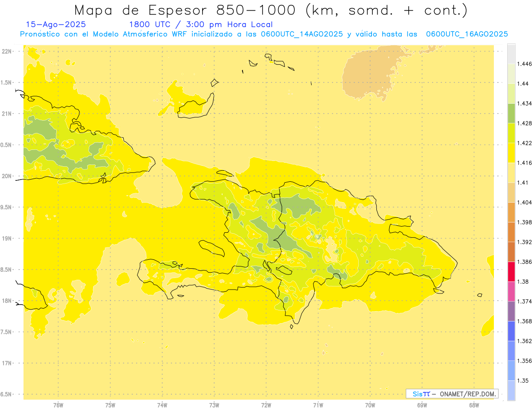532x411 pixels.
Task: Click the red legend swatch between 1.38 and 1.386
Action: (511, 271)
